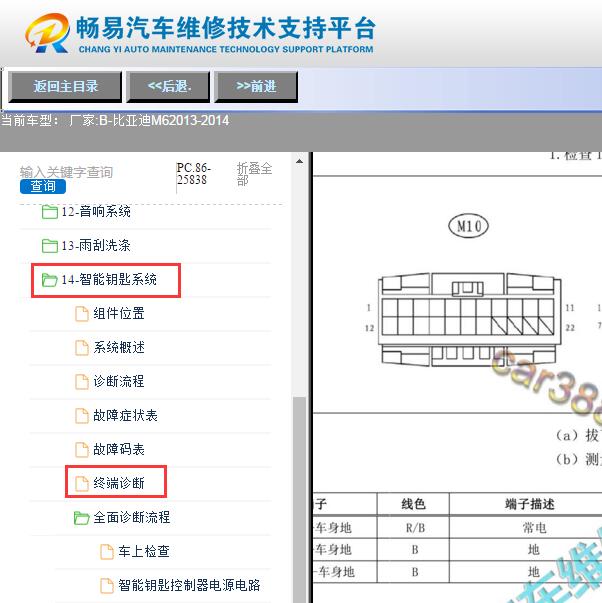The height and width of the screenshot is (603, 602).
Task: Click the document icon beside 智能钥匙控制器电源电路
Action: [x=107, y=586]
